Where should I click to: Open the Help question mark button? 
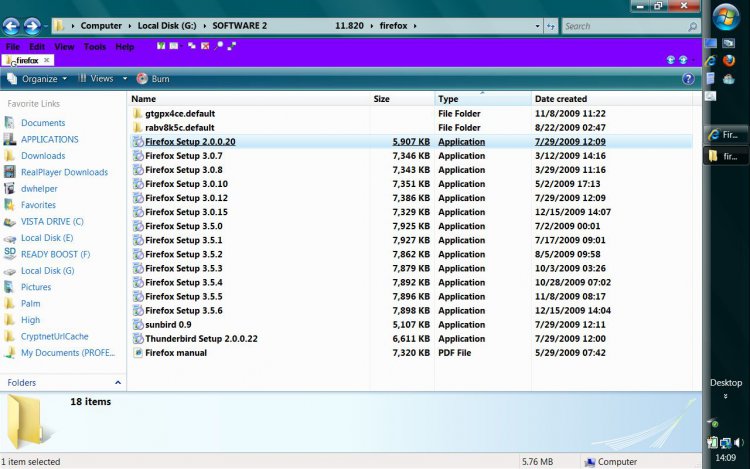688,79
